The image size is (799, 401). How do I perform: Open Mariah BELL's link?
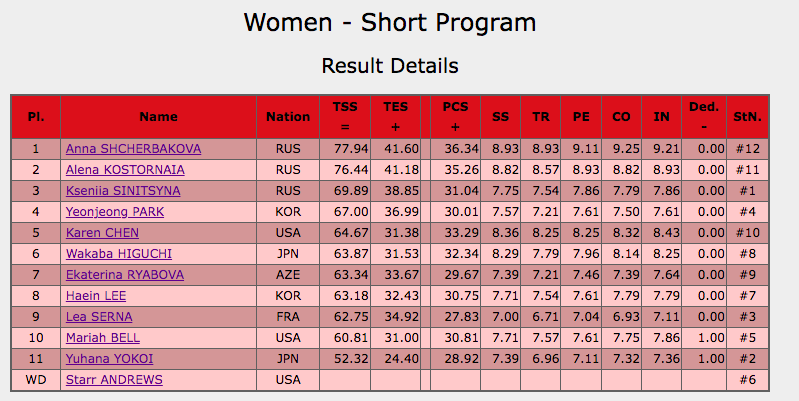(x=103, y=337)
